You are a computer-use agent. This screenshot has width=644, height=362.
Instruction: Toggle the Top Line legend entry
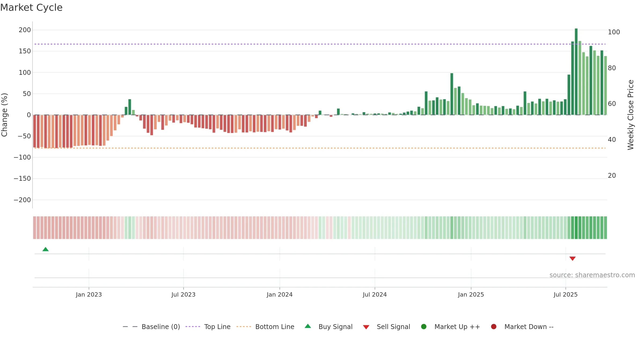click(x=208, y=327)
